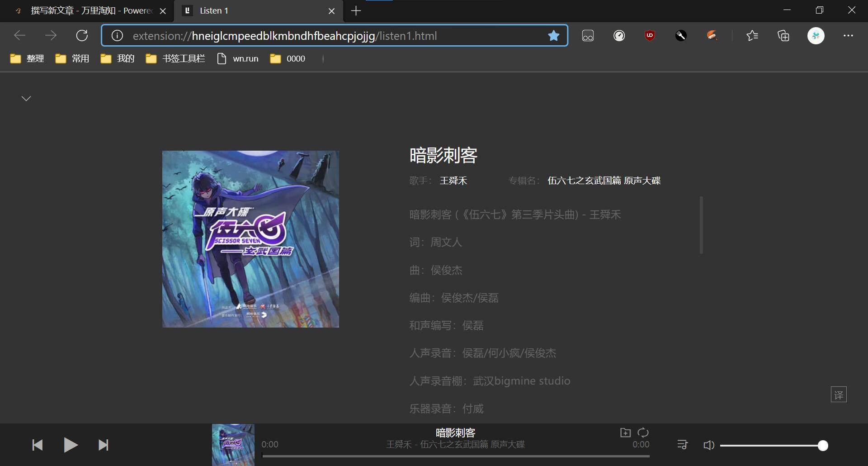Toggle the bookmark star for this page
Viewport: 868px width, 466px height.
click(553, 36)
